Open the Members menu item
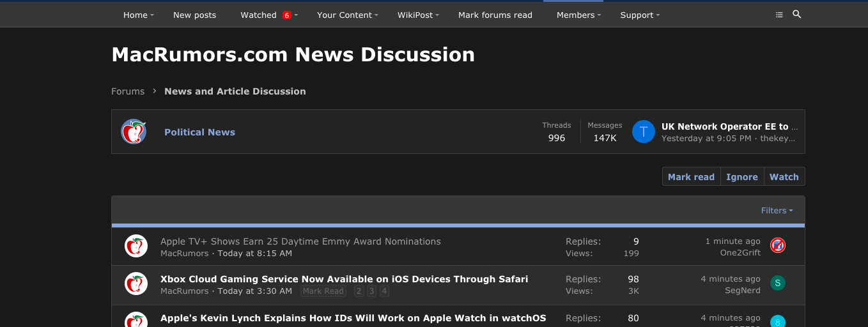Image resolution: width=868 pixels, height=327 pixels. (x=576, y=15)
